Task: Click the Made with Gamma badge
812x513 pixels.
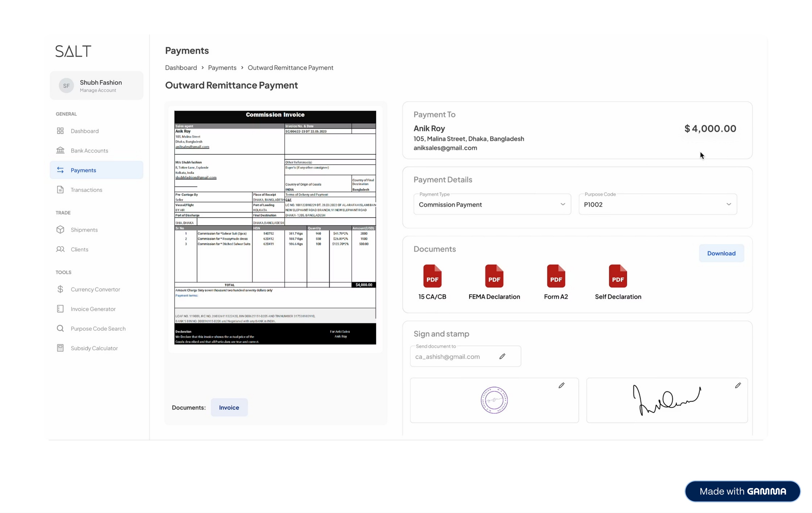Action: click(x=742, y=491)
